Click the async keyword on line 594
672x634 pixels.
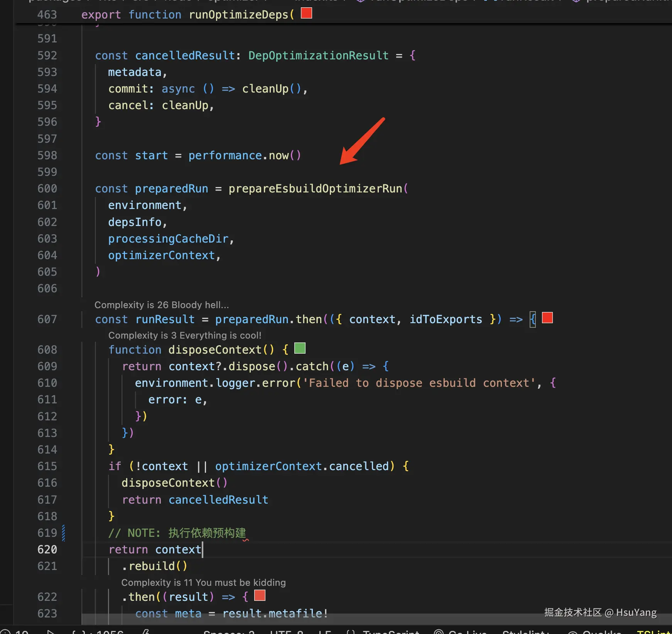[x=178, y=89]
